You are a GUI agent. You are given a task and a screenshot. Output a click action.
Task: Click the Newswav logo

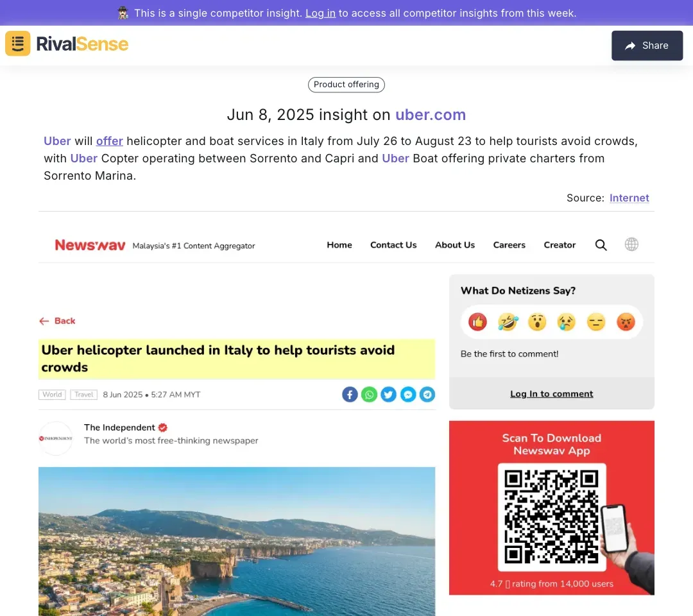(x=90, y=245)
